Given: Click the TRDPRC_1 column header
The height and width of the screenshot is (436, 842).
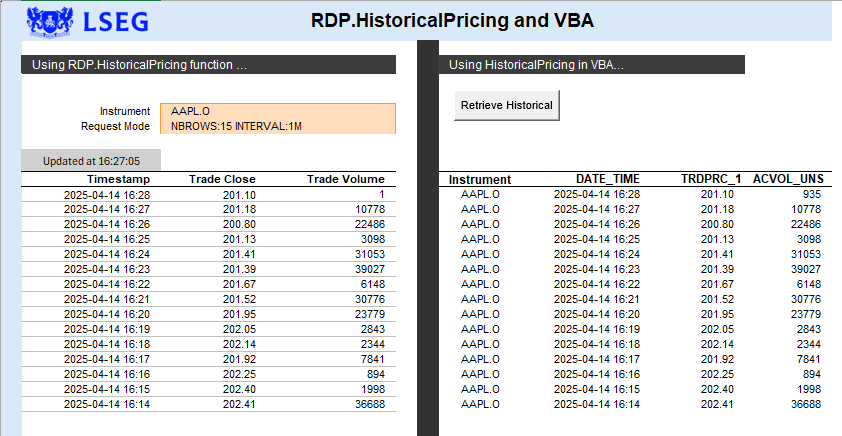Looking at the screenshot, I should [x=711, y=179].
